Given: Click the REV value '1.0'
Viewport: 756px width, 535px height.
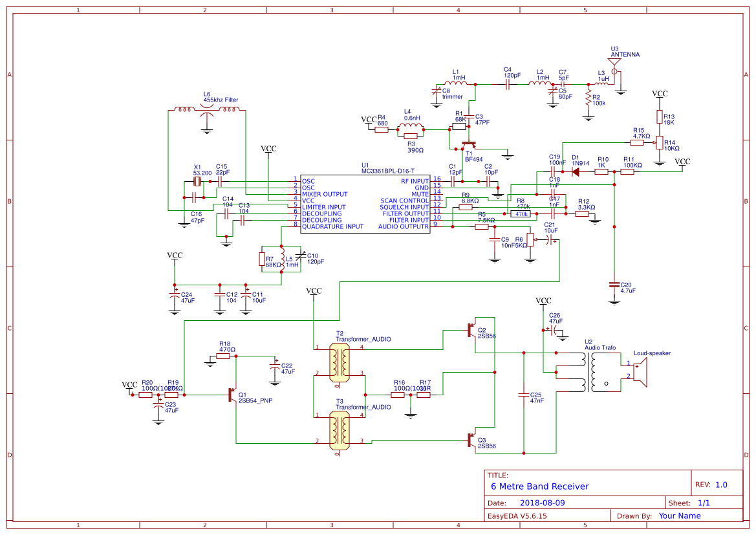Looking at the screenshot, I should point(721,485).
